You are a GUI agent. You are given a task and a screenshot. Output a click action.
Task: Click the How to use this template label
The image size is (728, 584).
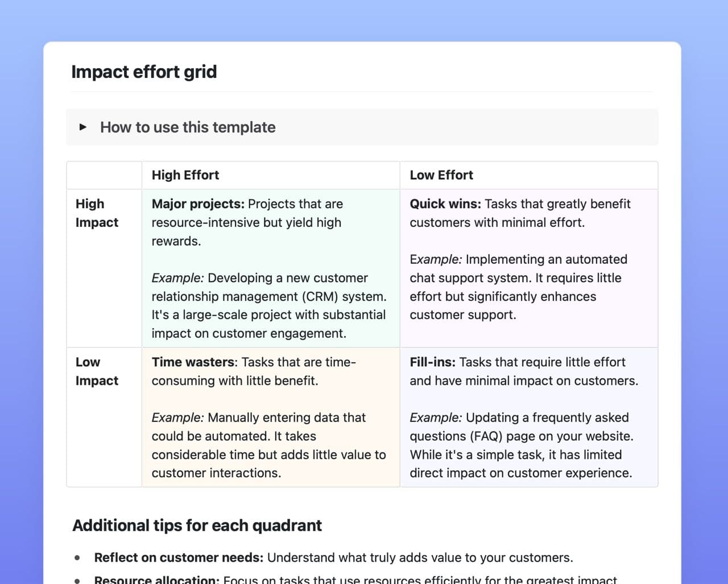click(x=188, y=127)
